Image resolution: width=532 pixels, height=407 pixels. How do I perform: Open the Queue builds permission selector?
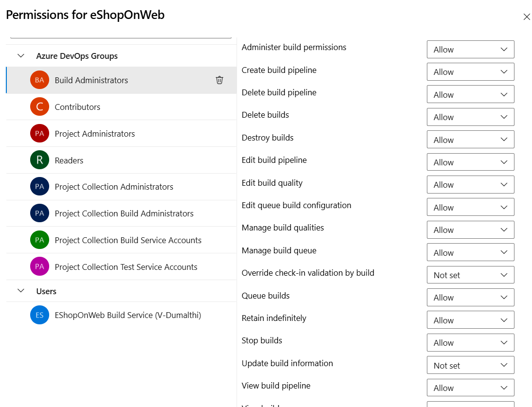(x=470, y=297)
